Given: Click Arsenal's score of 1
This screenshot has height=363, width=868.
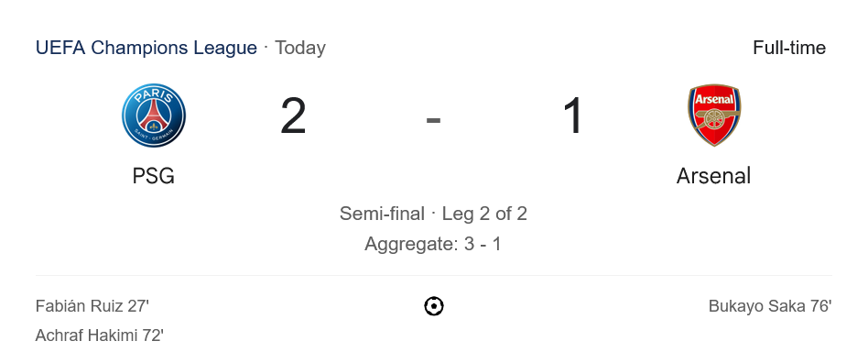Looking at the screenshot, I should coord(573,116).
